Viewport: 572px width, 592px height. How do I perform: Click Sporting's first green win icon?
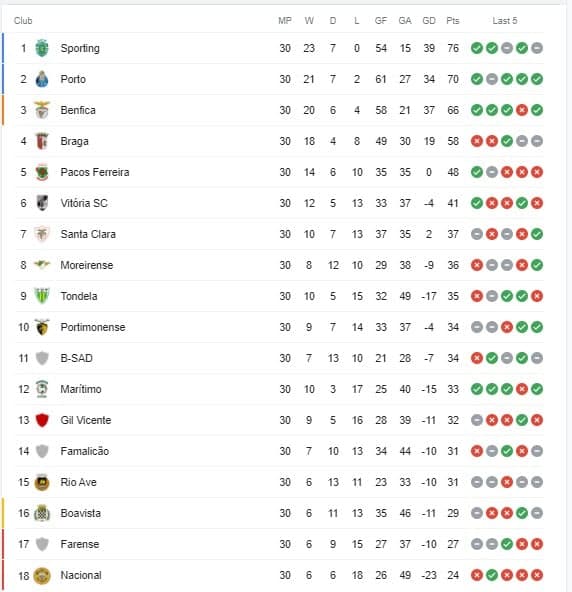(477, 48)
